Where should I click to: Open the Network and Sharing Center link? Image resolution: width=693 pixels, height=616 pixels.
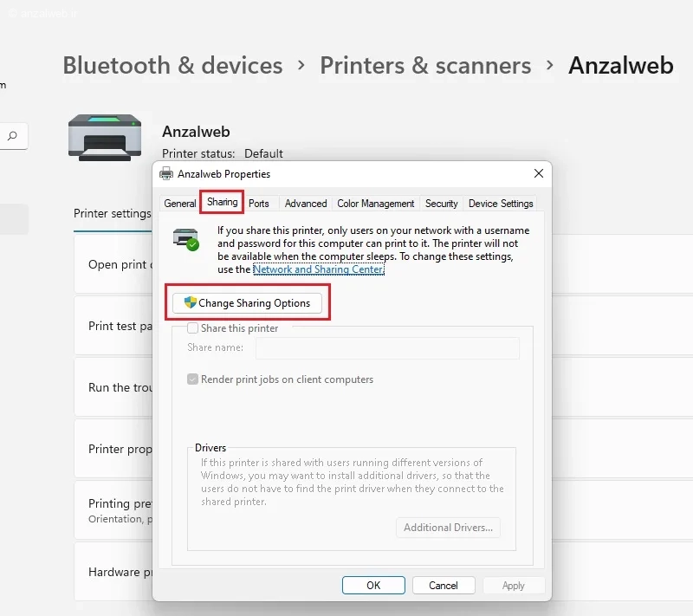[x=319, y=269]
